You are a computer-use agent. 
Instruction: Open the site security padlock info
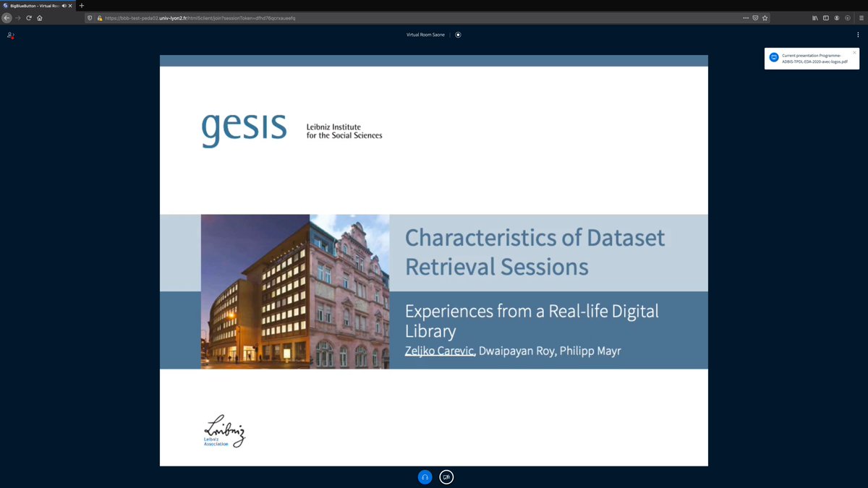click(x=99, y=18)
